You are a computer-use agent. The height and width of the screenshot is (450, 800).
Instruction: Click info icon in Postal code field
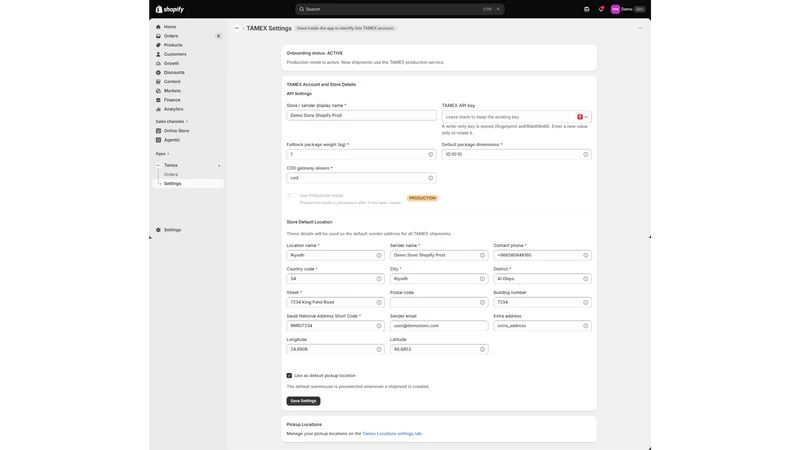[x=482, y=302]
